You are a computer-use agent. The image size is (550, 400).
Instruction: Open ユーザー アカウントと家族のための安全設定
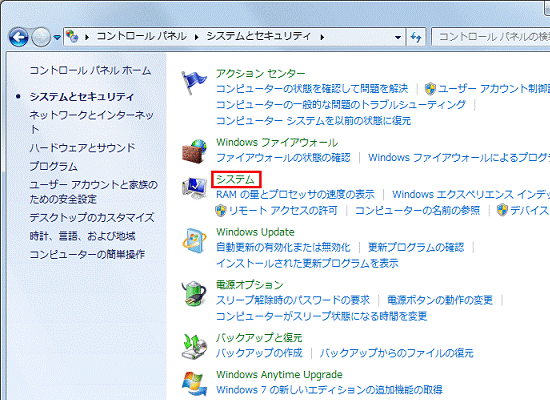94,192
